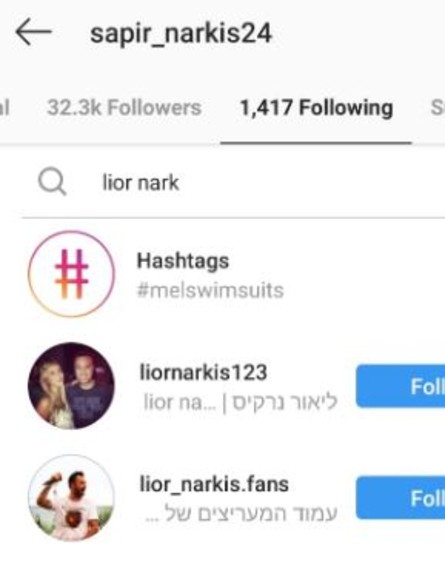Open liornarkis123 profile picture

point(71,386)
